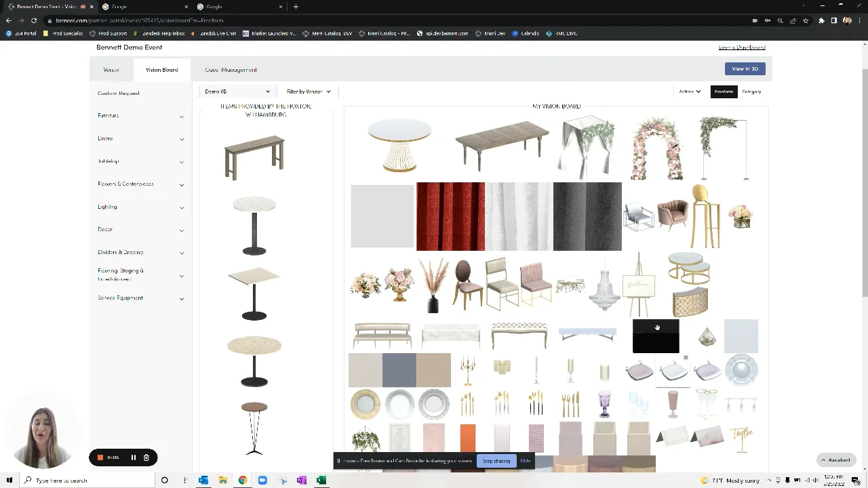868x488 pixels.
Task: Select the white marble round table item
Action: tap(254, 226)
